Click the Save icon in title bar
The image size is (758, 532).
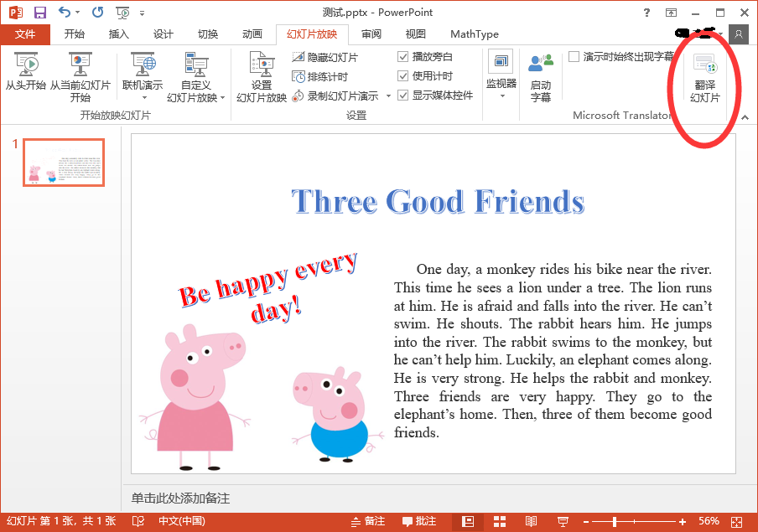coord(39,13)
